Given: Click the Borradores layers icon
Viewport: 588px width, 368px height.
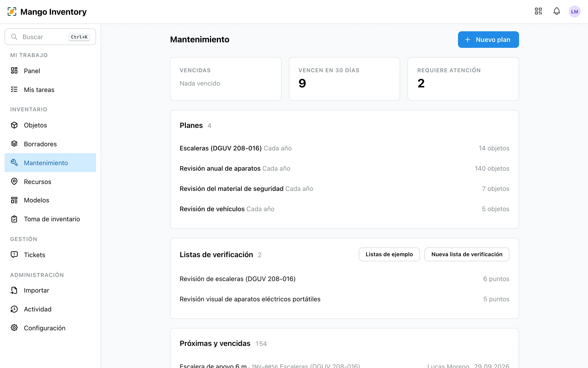Looking at the screenshot, I should (14, 144).
